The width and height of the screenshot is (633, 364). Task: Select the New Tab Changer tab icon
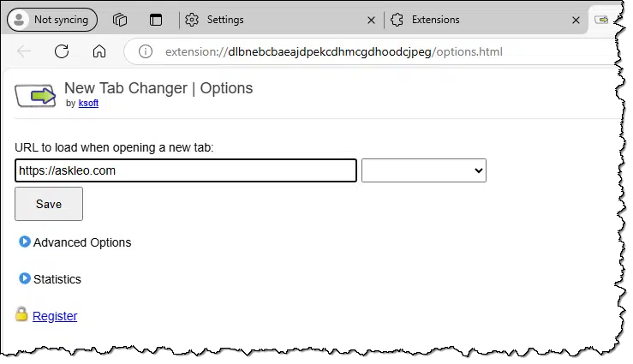(601, 20)
